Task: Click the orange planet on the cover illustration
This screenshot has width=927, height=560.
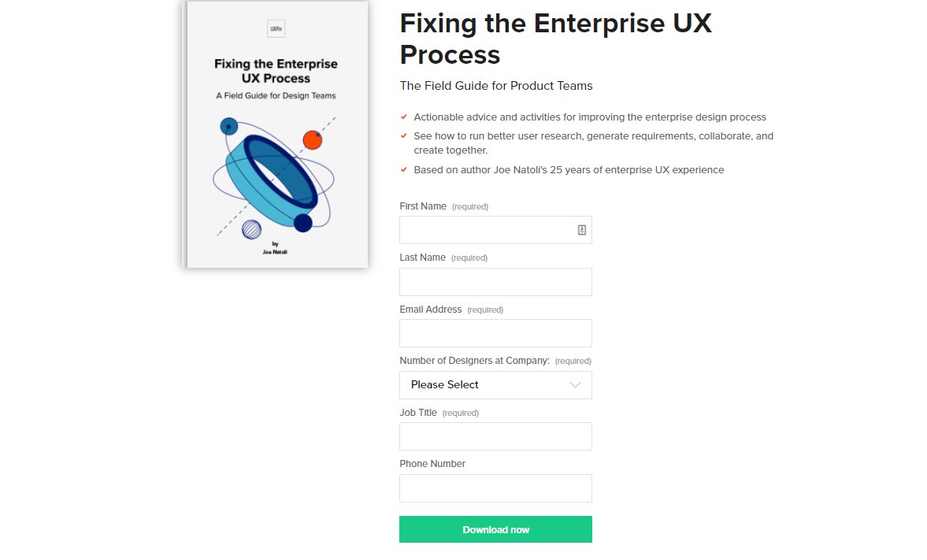Action: pyautogui.click(x=312, y=140)
